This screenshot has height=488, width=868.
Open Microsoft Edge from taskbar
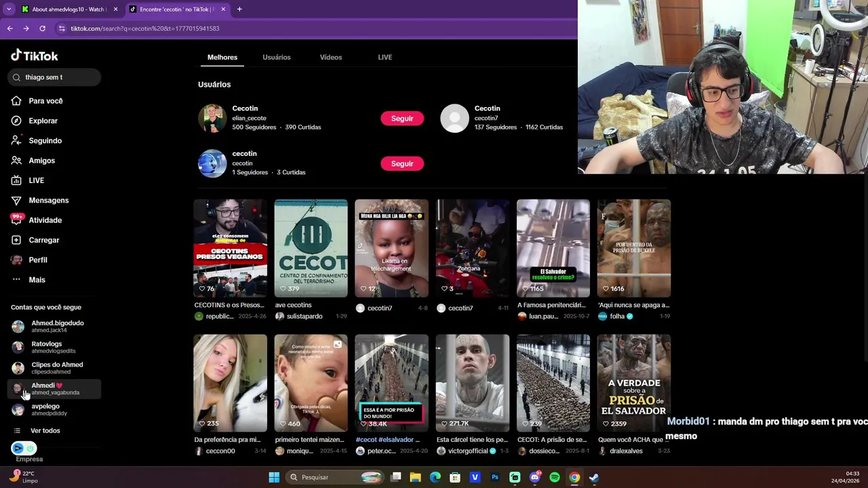click(x=435, y=477)
